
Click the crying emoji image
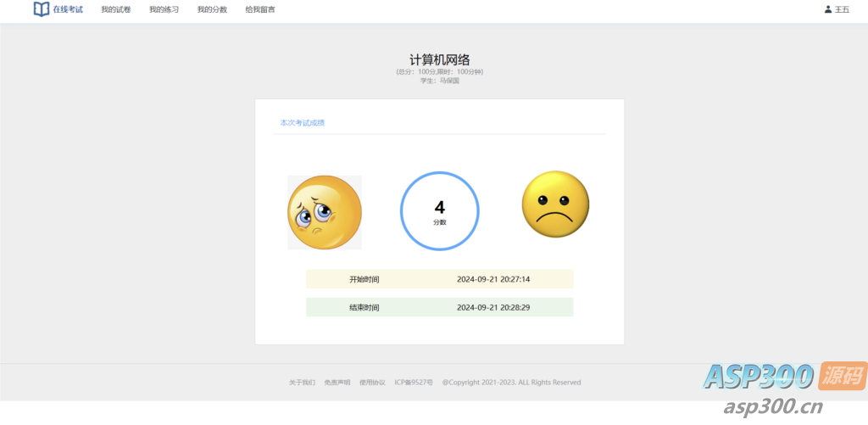(325, 212)
